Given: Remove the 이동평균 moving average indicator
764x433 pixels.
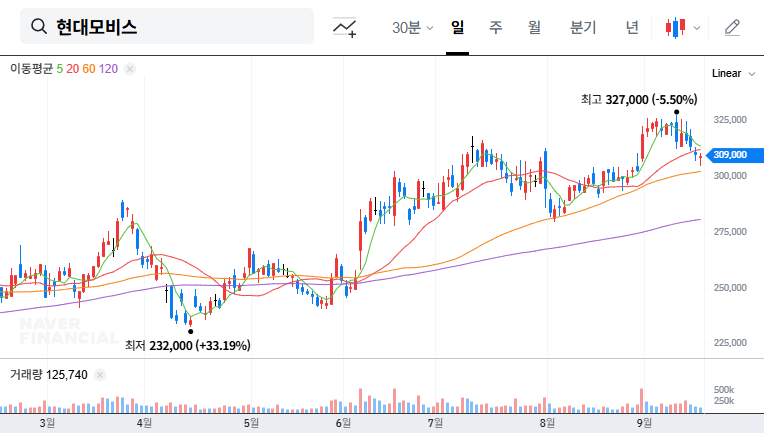Looking at the screenshot, I should [130, 69].
